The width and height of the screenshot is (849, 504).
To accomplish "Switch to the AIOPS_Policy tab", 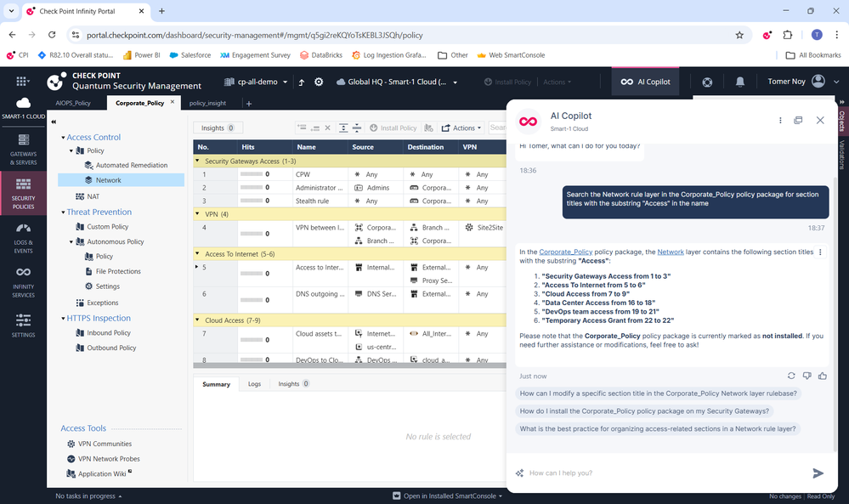I will click(x=73, y=103).
